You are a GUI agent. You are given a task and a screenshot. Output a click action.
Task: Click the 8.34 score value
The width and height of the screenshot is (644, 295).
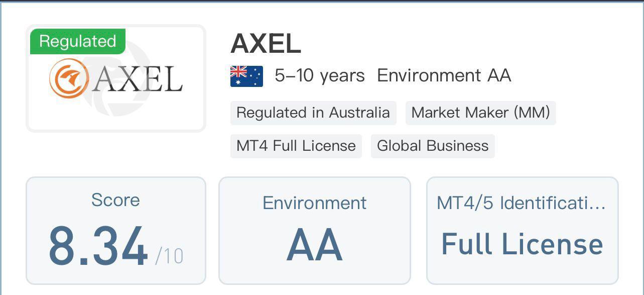[98, 247]
